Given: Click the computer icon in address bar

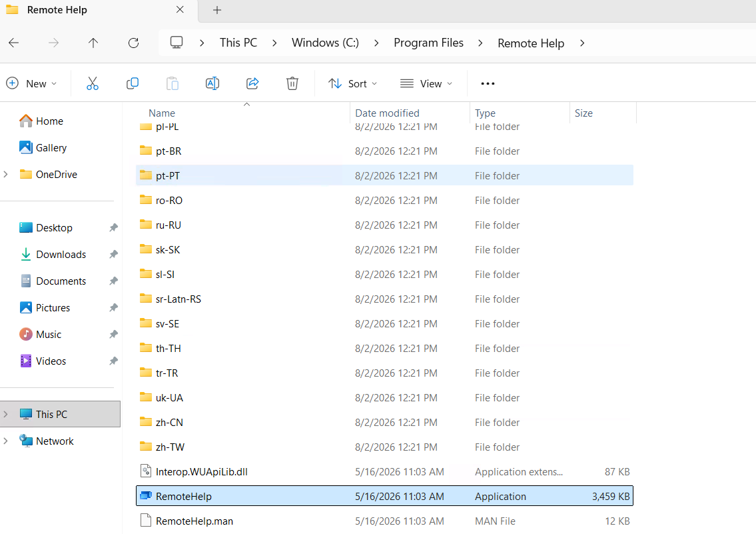Looking at the screenshot, I should 177,43.
